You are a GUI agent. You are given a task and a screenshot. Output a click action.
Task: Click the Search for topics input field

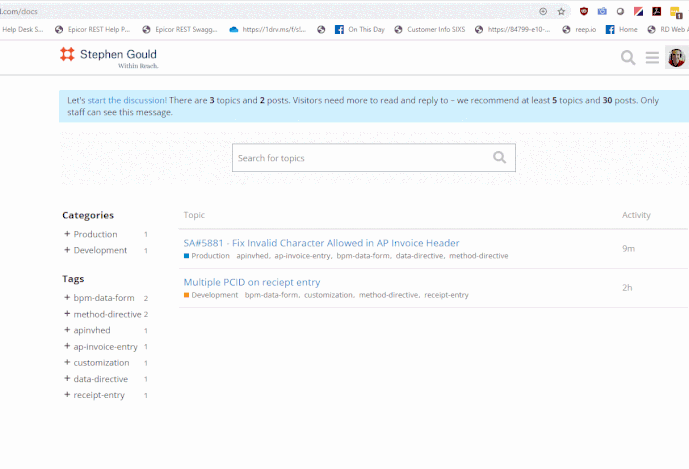374,158
